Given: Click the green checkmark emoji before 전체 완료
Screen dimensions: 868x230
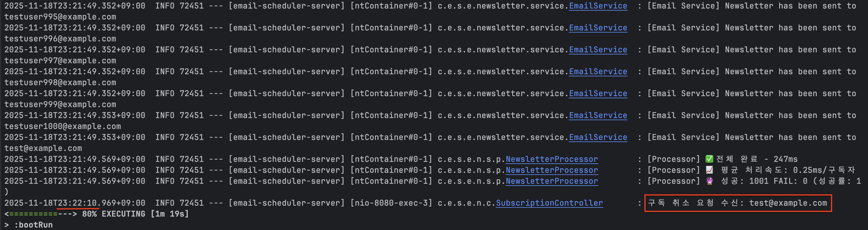Looking at the screenshot, I should tap(709, 159).
